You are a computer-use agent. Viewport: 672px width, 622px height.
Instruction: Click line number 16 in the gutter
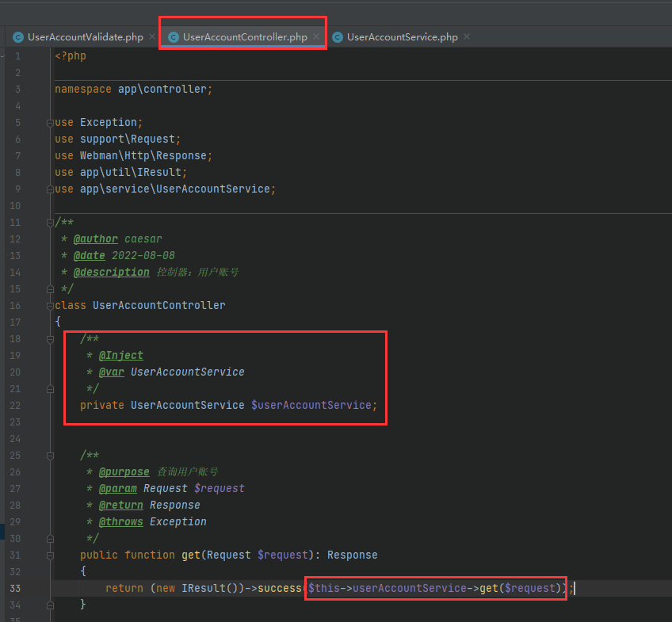[x=15, y=306]
